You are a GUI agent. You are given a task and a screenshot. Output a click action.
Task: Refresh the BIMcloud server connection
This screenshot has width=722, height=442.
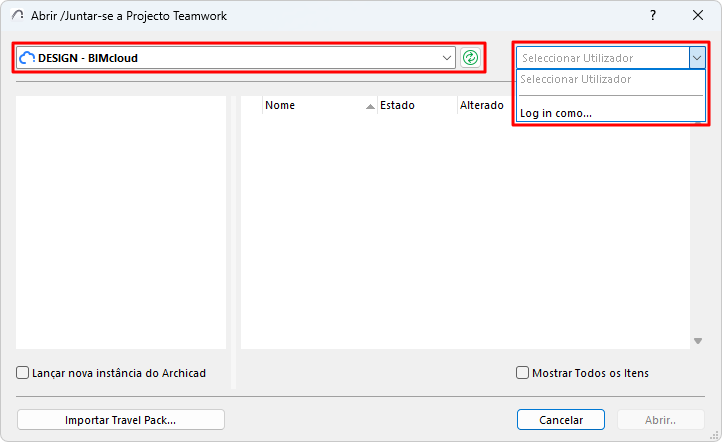[x=470, y=58]
